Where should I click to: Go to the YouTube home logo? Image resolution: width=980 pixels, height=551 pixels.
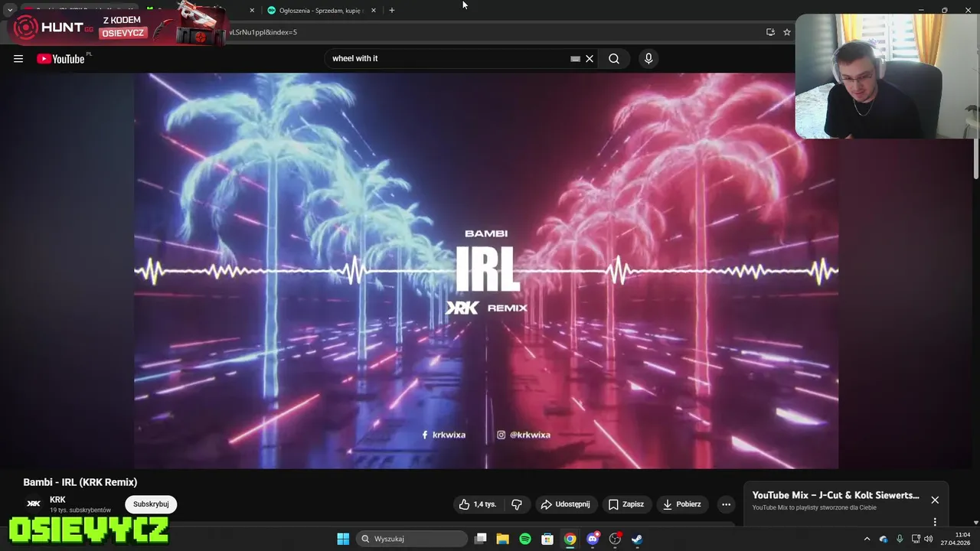61,59
